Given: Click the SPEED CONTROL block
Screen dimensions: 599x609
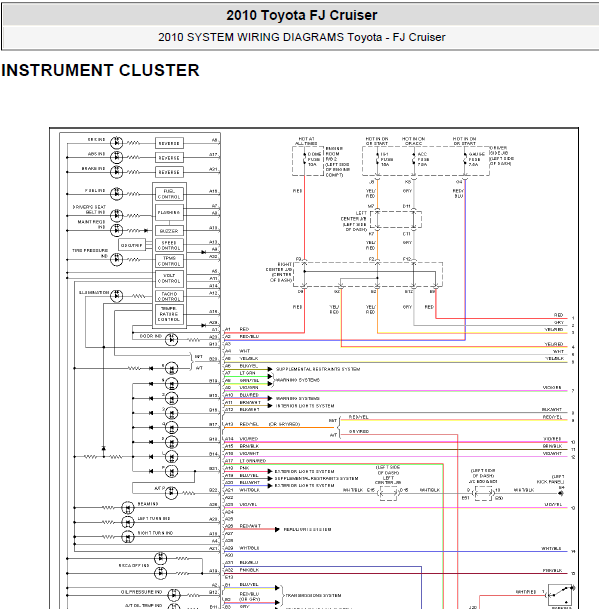Looking at the screenshot, I should (x=169, y=245).
